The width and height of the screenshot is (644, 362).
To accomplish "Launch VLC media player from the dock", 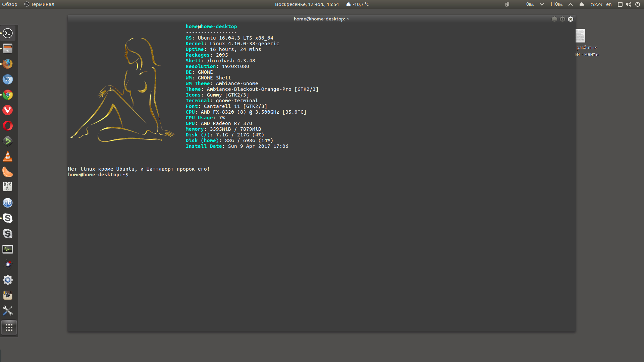I will [8, 156].
